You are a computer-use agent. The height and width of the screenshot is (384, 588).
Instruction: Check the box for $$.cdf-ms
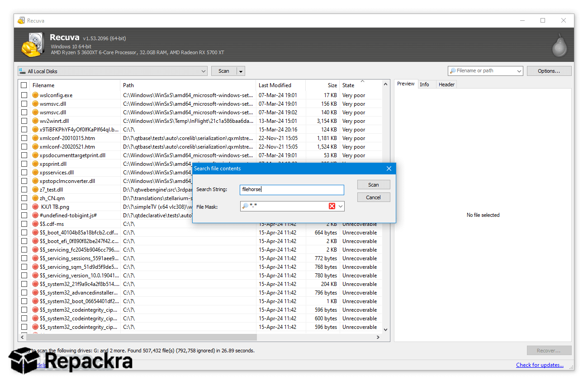tap(24, 224)
